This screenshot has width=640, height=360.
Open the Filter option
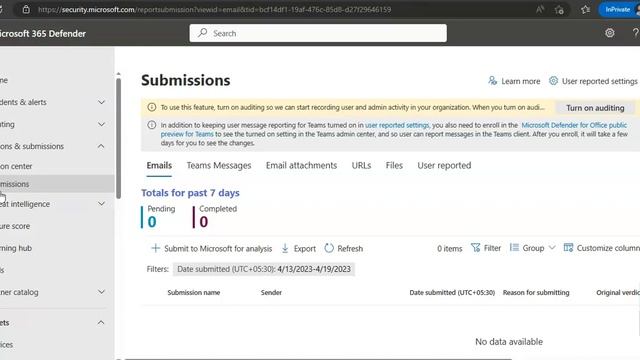(492, 248)
